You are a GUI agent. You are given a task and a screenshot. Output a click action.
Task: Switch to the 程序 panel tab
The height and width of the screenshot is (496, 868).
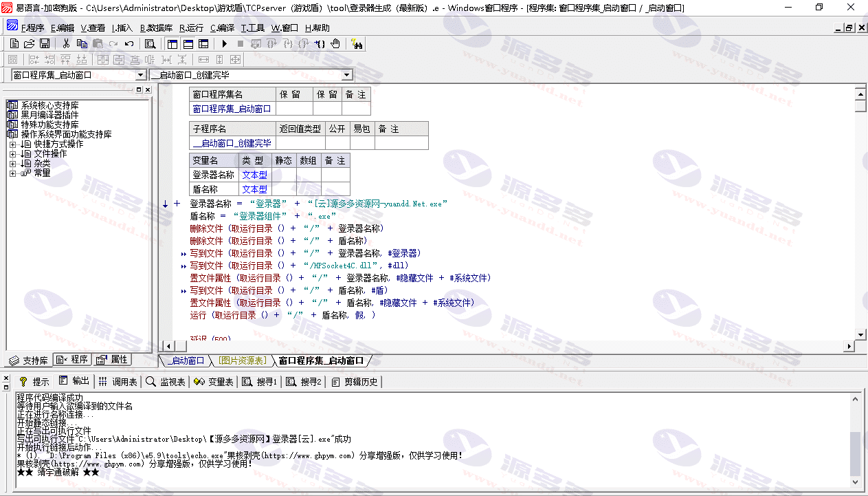[72, 360]
